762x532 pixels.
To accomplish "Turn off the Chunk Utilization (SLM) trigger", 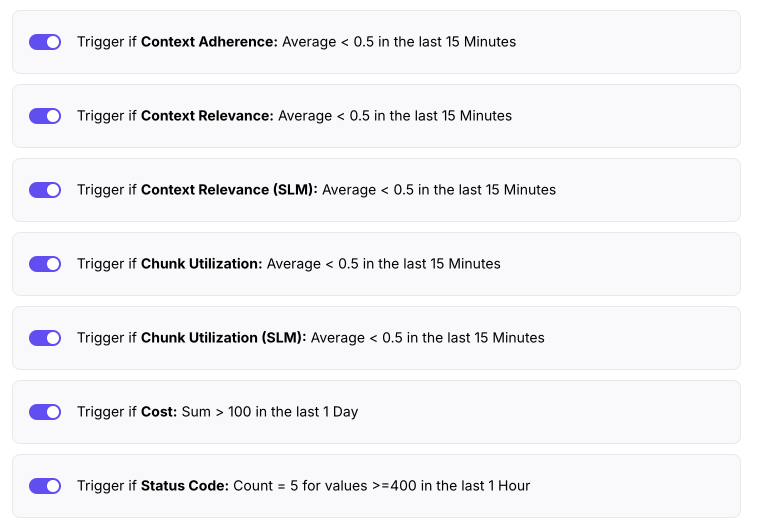I will pyautogui.click(x=44, y=338).
